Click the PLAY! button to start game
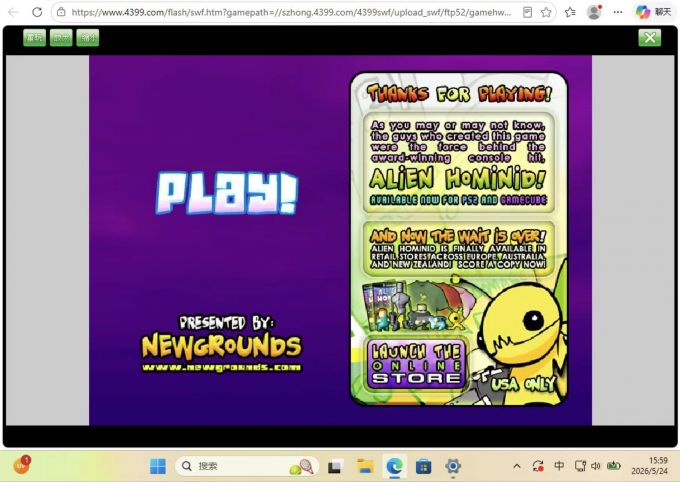 (x=227, y=193)
